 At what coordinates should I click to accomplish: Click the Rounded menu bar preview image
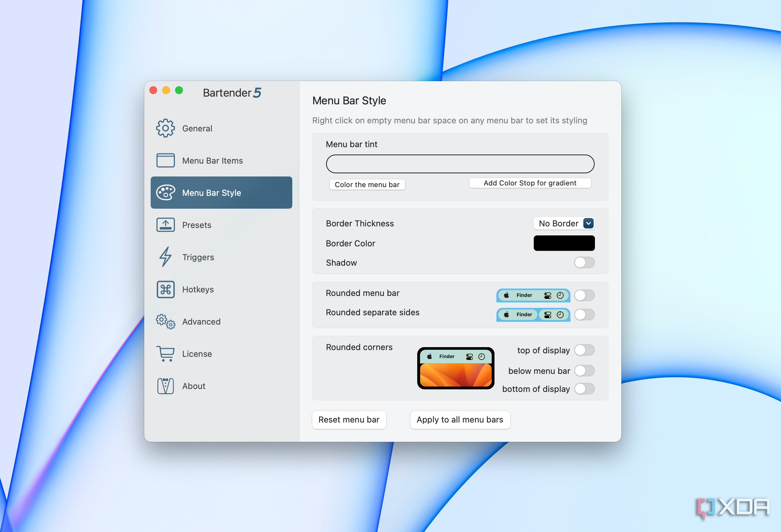pyautogui.click(x=533, y=295)
